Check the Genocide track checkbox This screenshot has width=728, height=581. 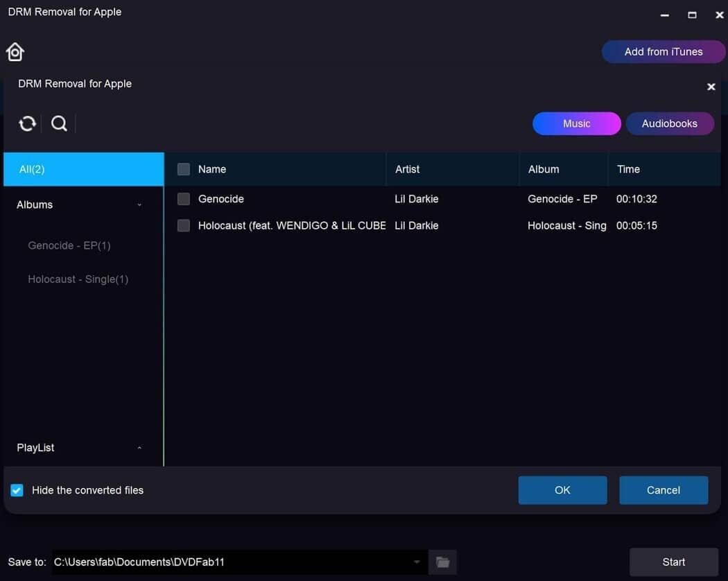pyautogui.click(x=184, y=199)
